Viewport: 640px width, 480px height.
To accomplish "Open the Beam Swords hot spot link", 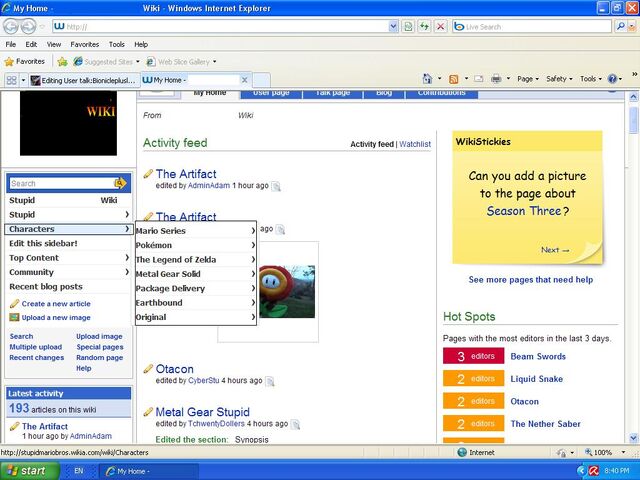I will tap(538, 356).
